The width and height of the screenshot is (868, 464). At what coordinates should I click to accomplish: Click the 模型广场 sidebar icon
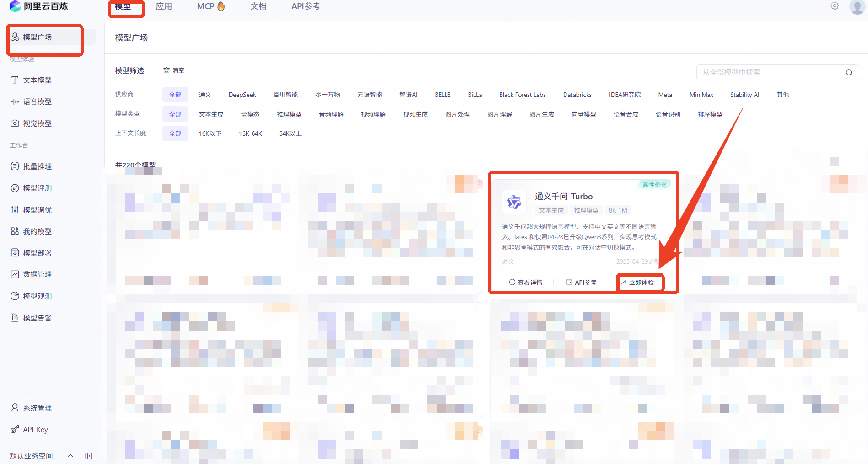15,37
